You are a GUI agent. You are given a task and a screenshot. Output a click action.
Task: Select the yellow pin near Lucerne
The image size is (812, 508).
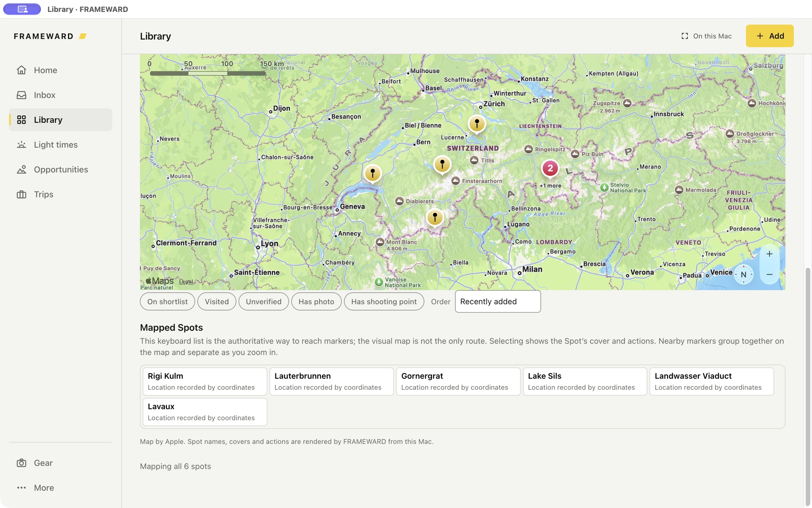click(477, 124)
